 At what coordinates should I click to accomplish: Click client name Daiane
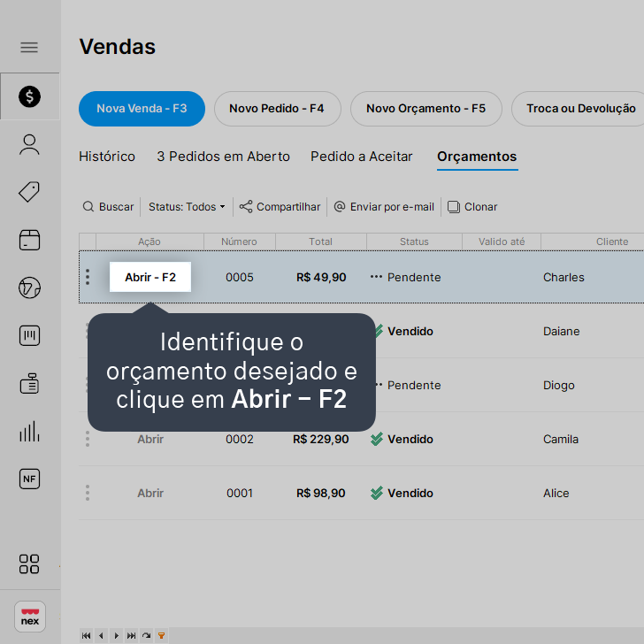561,331
